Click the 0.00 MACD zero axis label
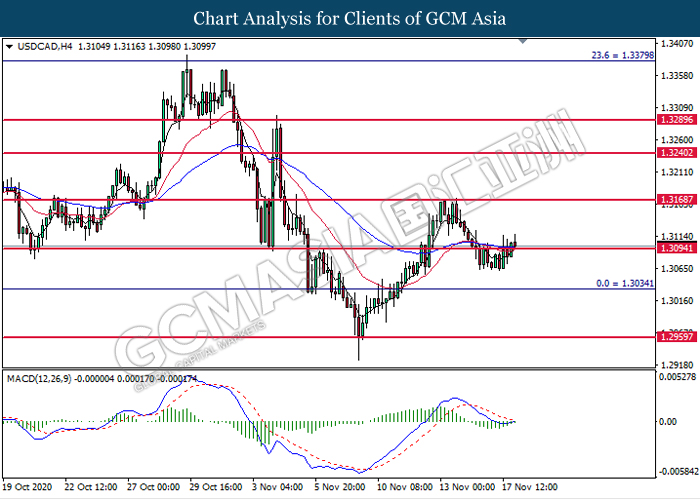Screen dimensions: 700x500 pos(668,421)
